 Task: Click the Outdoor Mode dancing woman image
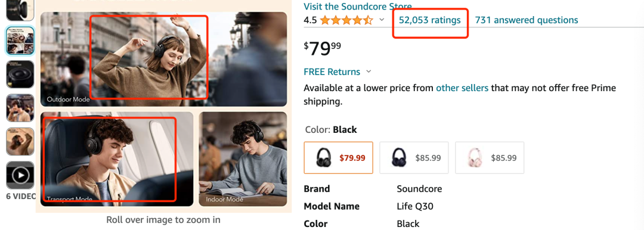[163, 59]
